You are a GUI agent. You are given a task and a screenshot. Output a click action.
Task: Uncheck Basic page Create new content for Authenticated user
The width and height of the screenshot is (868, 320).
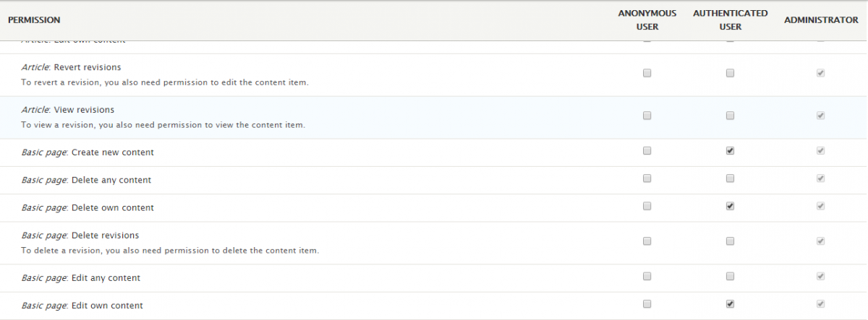point(731,151)
